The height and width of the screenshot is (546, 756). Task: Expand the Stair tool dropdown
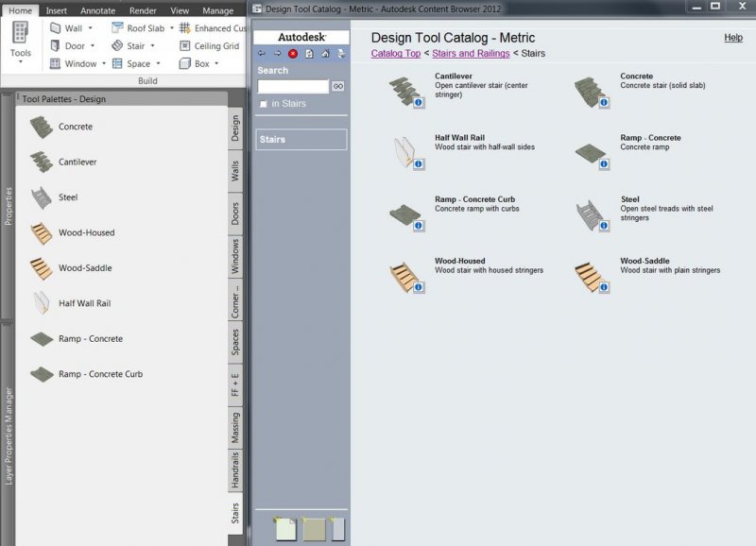(x=153, y=45)
